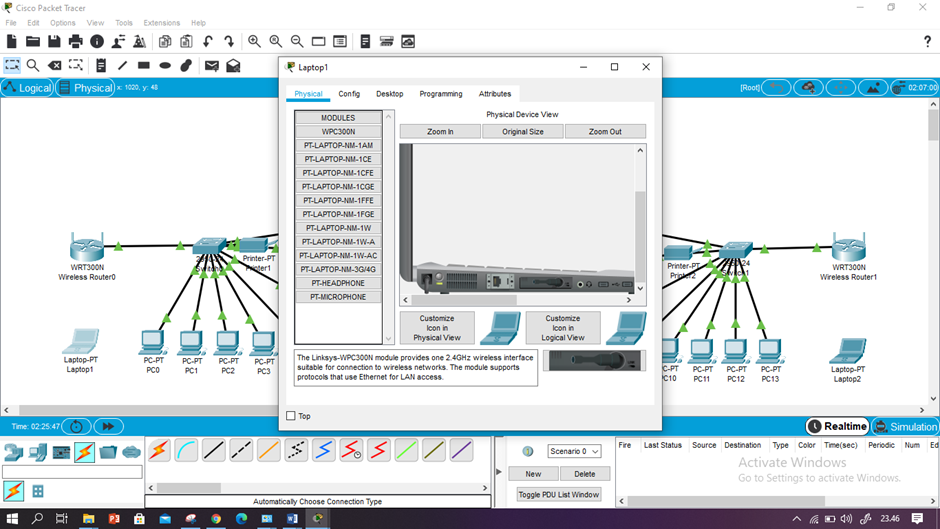Click the New file icon in main toolbar
Viewport: 940px width, 529px height.
(12, 41)
